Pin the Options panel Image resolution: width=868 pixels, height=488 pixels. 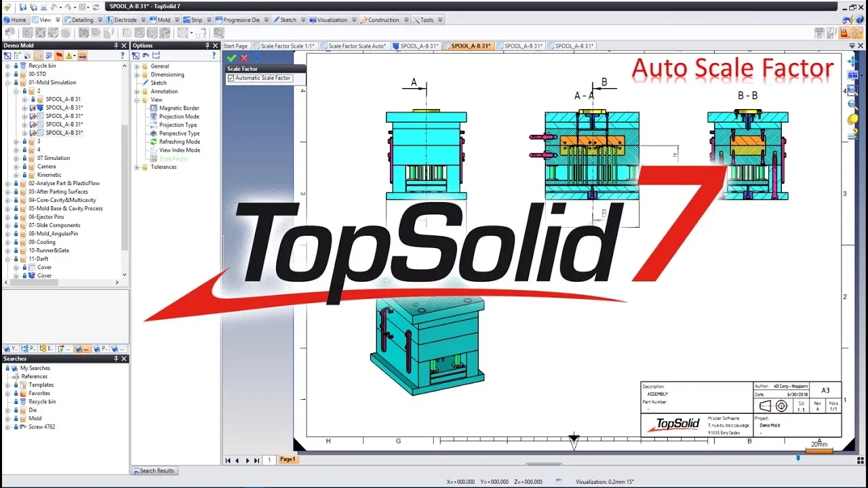click(208, 45)
